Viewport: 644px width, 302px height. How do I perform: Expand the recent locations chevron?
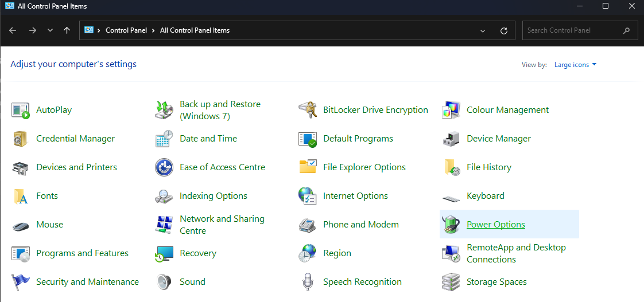pyautogui.click(x=50, y=30)
